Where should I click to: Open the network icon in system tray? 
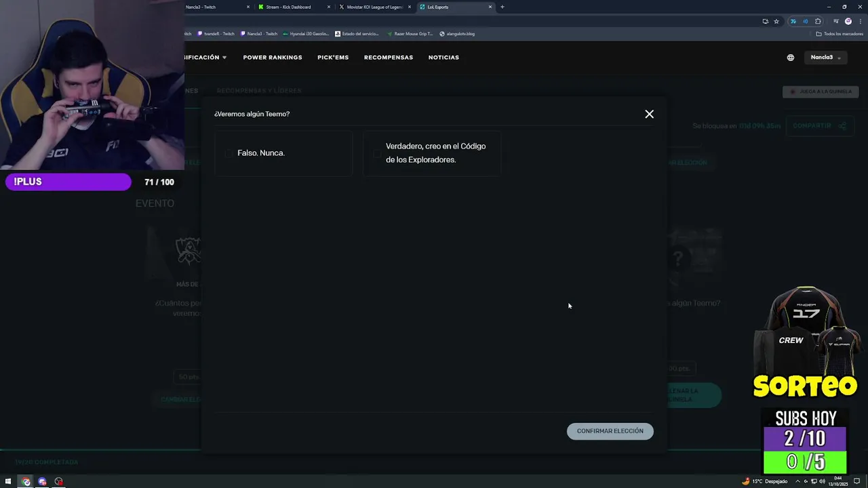[x=814, y=481]
